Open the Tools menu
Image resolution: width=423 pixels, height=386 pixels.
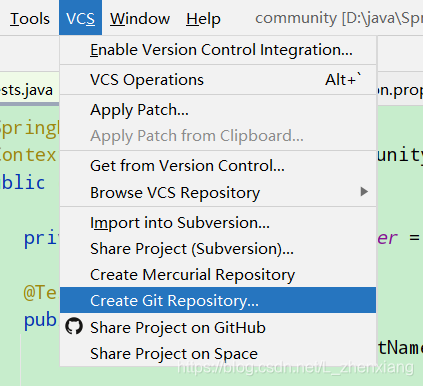coord(30,19)
